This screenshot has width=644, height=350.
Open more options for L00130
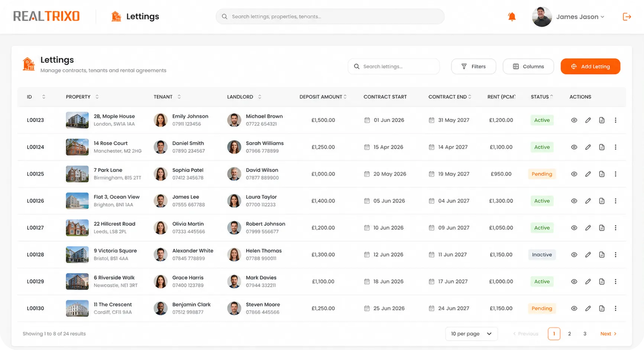[615, 308]
